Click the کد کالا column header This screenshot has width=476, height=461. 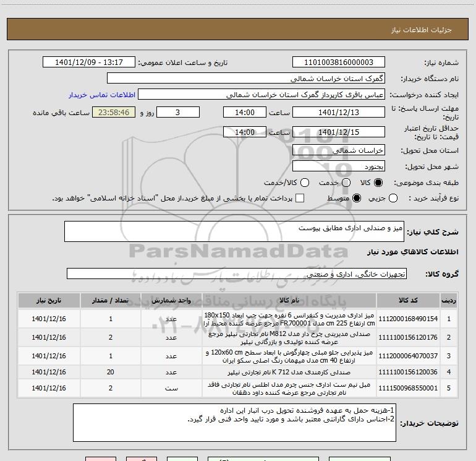pyautogui.click(x=408, y=300)
